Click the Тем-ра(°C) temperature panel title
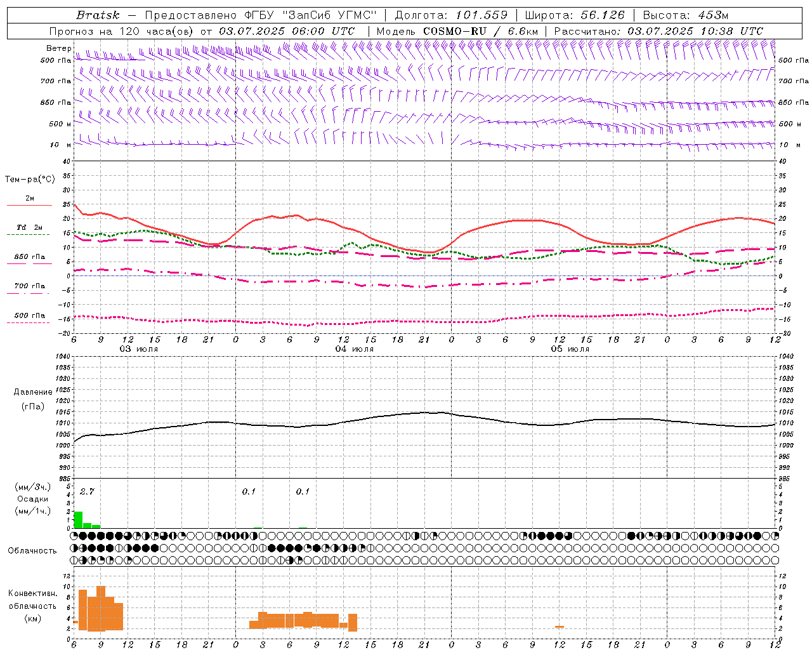The width and height of the screenshot is (812, 650). coord(30,180)
